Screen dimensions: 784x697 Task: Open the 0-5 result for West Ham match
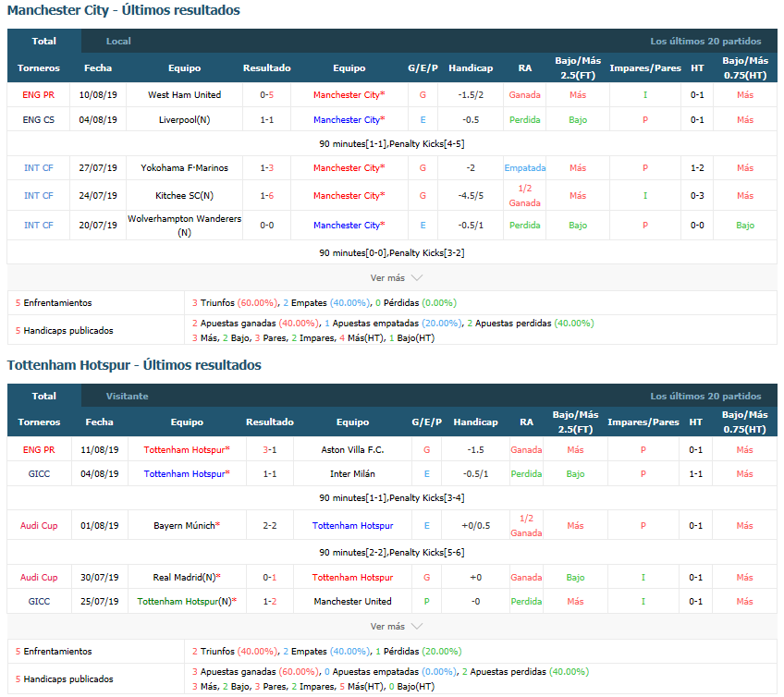pos(267,95)
